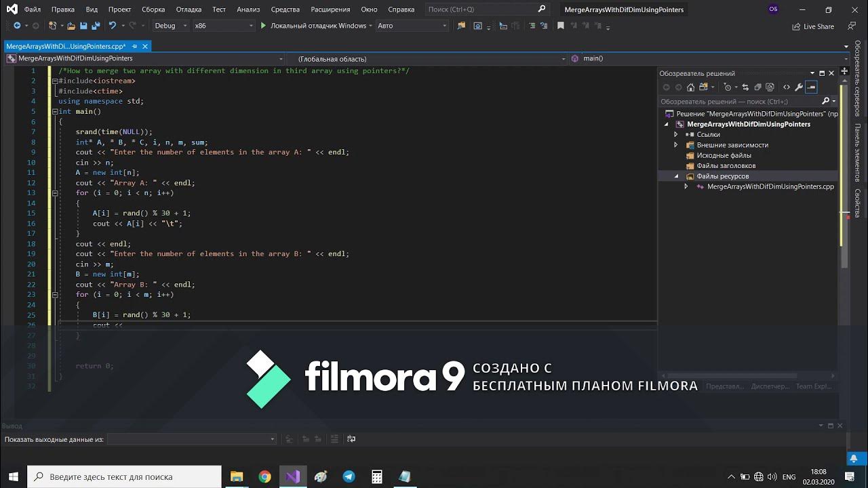
Task: Click the Open File folder icon
Action: coord(70,26)
